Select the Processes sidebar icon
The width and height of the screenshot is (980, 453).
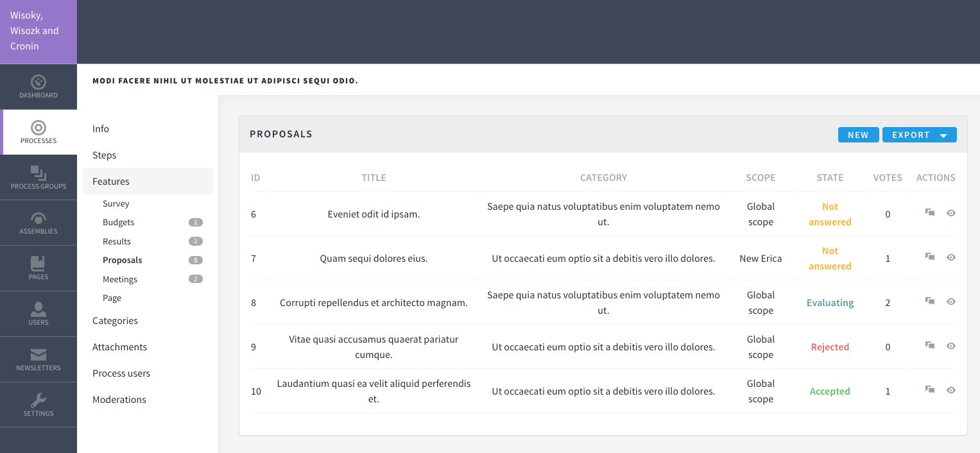[x=38, y=132]
